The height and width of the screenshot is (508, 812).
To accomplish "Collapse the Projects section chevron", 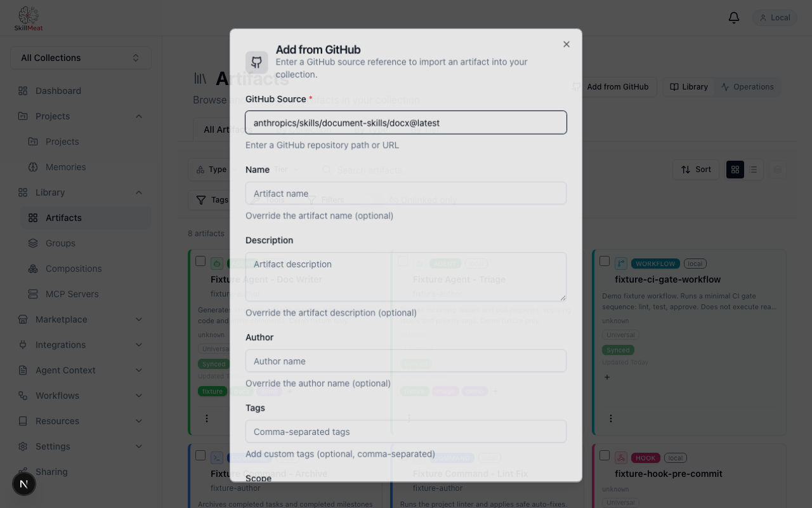I will [x=139, y=116].
